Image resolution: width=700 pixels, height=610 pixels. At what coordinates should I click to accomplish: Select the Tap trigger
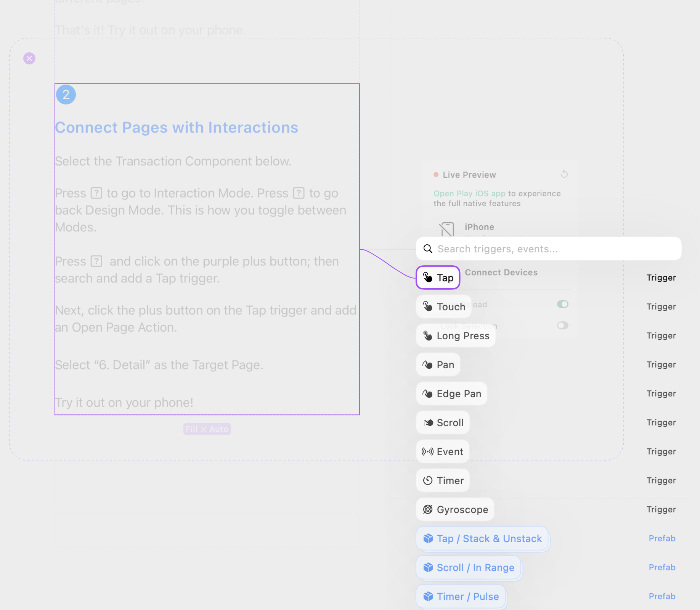coord(438,278)
